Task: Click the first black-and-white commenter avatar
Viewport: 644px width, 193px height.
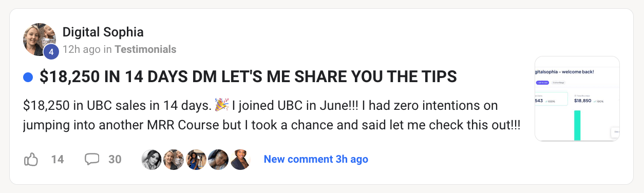Action: pos(151,160)
